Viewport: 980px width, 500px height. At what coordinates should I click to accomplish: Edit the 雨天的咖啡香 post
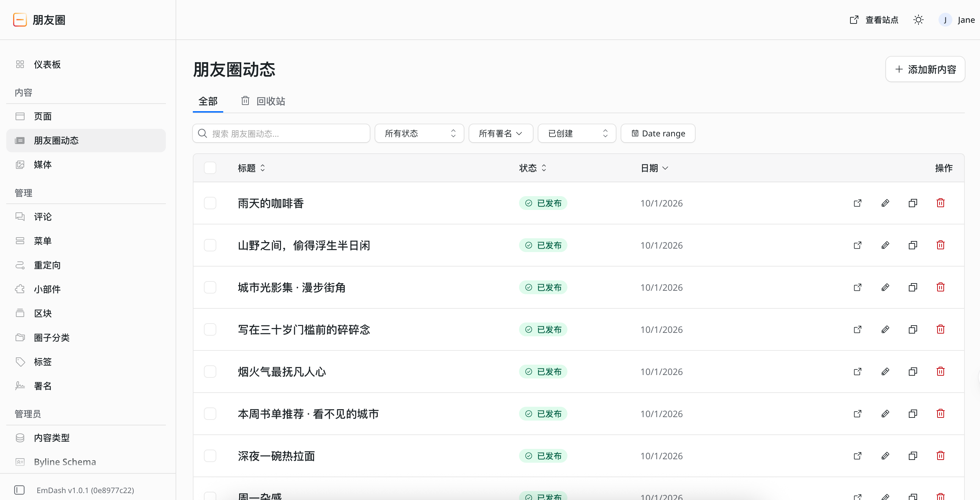click(885, 203)
